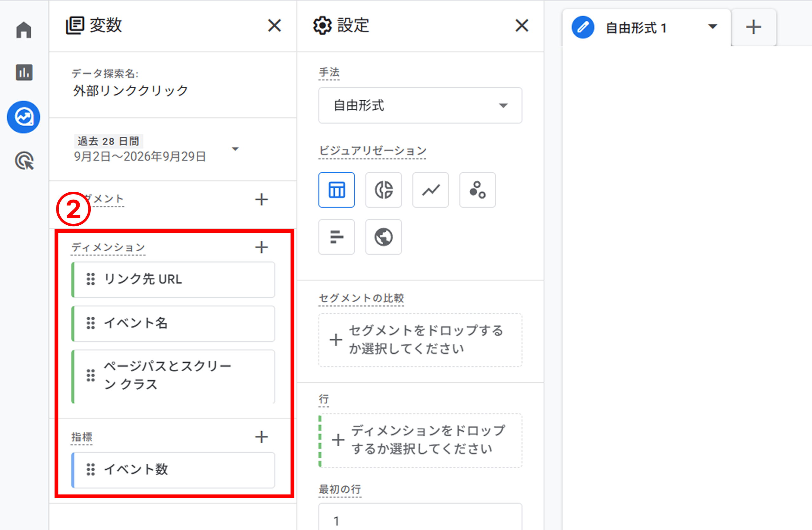Select the Explore icon in sidebar

23,117
